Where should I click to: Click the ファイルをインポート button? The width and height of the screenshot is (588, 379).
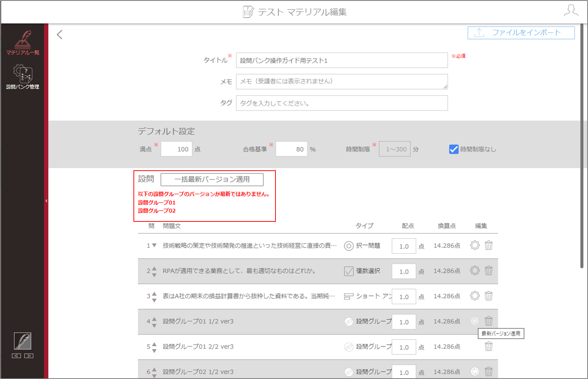click(x=521, y=33)
